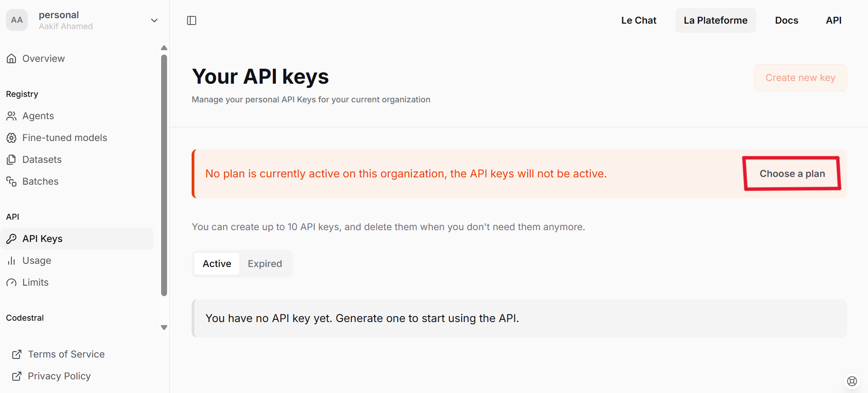Switch to the Active keys tab

(217, 264)
